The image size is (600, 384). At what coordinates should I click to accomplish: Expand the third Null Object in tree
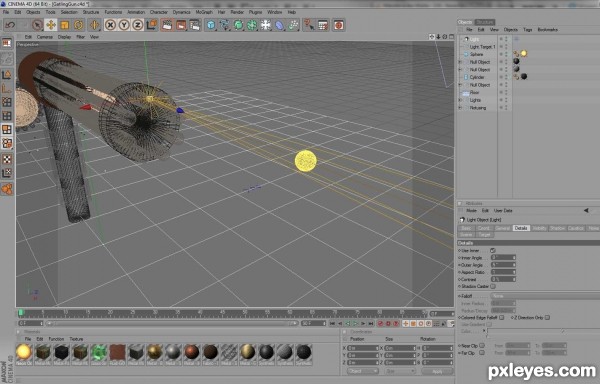tap(460, 85)
